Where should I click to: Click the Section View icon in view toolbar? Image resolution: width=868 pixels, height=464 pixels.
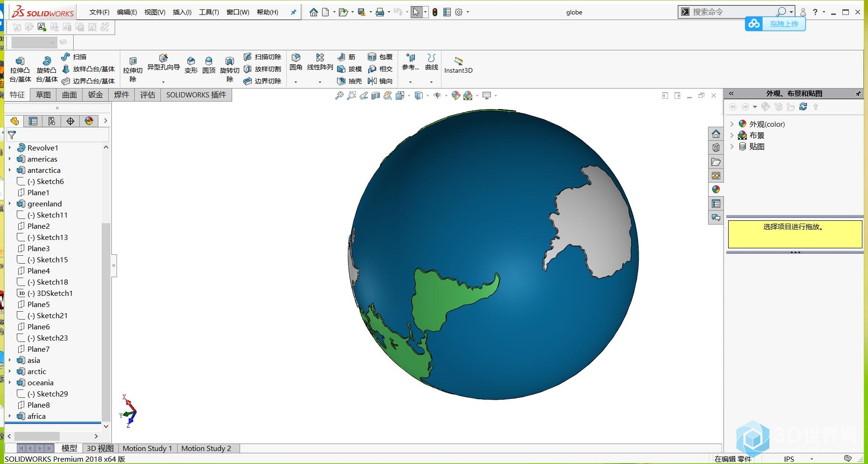point(376,96)
